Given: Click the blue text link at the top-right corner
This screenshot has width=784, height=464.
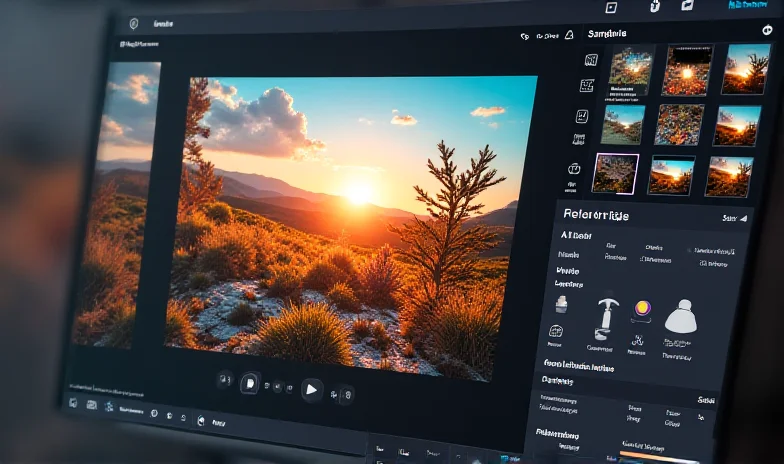Looking at the screenshot, I should 748,4.
